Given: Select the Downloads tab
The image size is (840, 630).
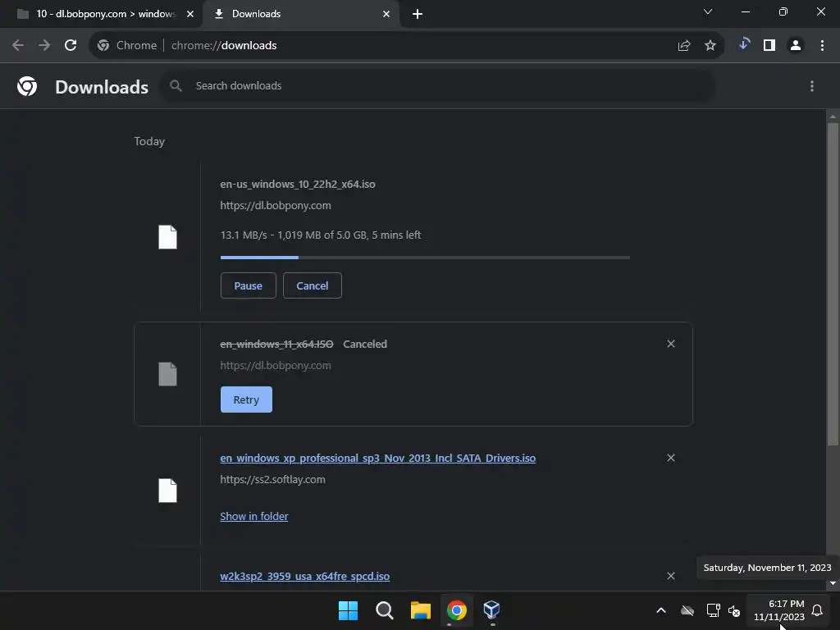Looking at the screenshot, I should pyautogui.click(x=302, y=14).
